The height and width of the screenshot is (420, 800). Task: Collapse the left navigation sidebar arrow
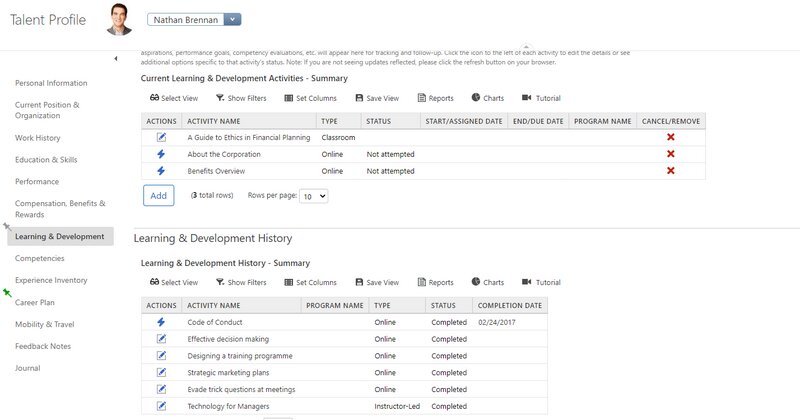pyautogui.click(x=116, y=59)
